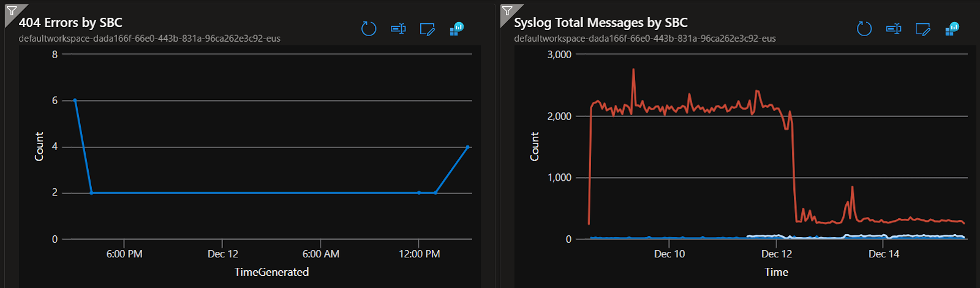
Task: Click the Time axis label on Syslog chart
Action: tap(776, 272)
